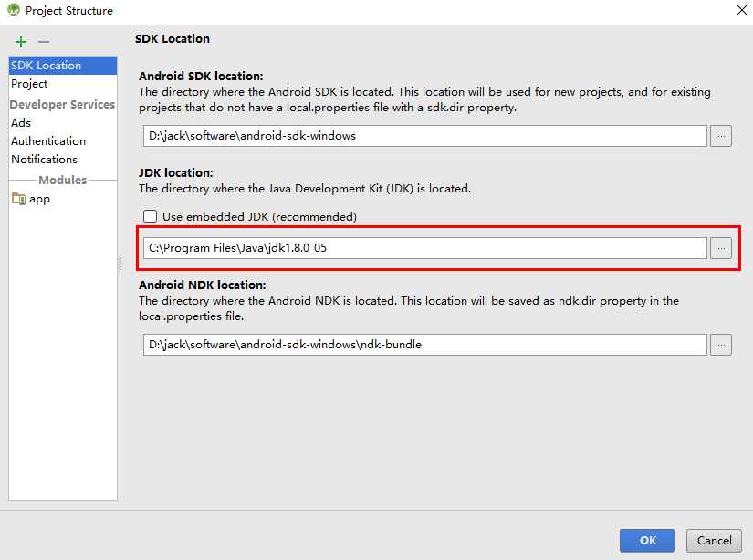This screenshot has width=753, height=560.
Task: Click the OK button
Action: point(647,540)
